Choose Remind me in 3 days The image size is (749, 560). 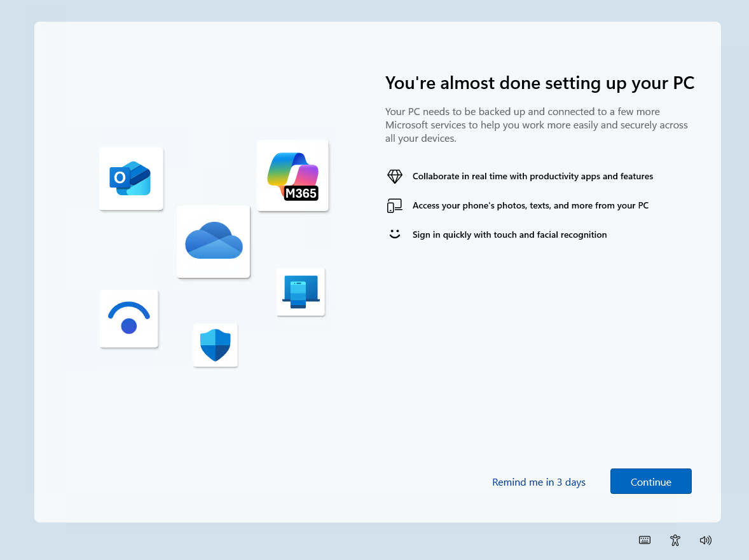(539, 482)
